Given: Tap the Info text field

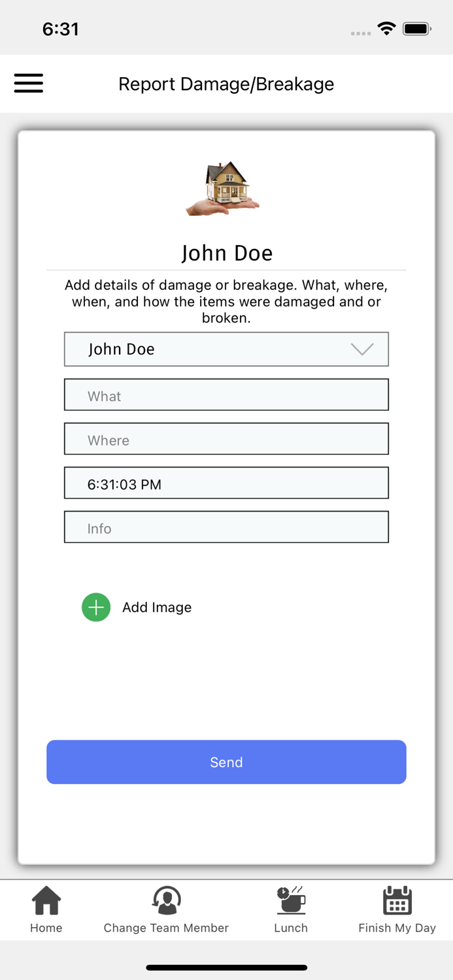Looking at the screenshot, I should coord(226,527).
